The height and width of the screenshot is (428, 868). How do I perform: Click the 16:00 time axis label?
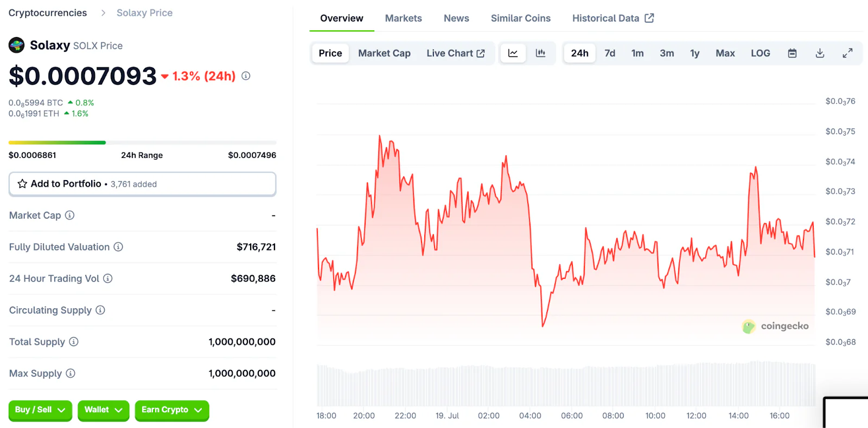(x=780, y=416)
